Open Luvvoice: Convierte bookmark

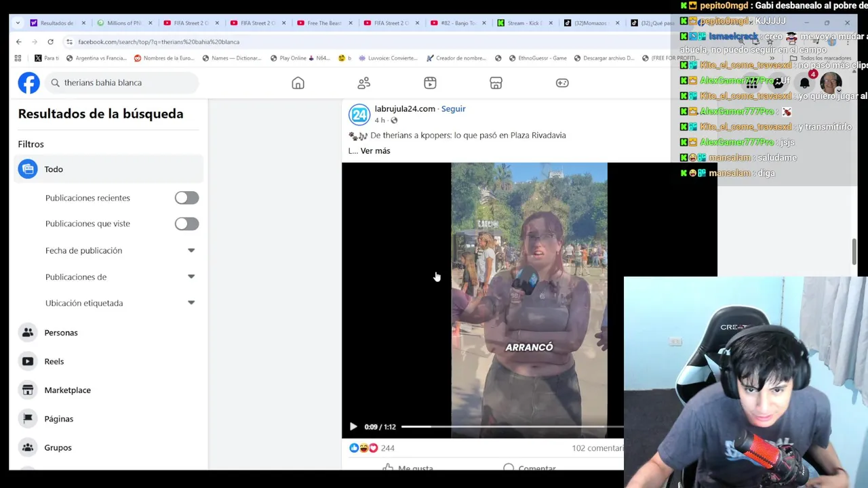pyautogui.click(x=387, y=58)
